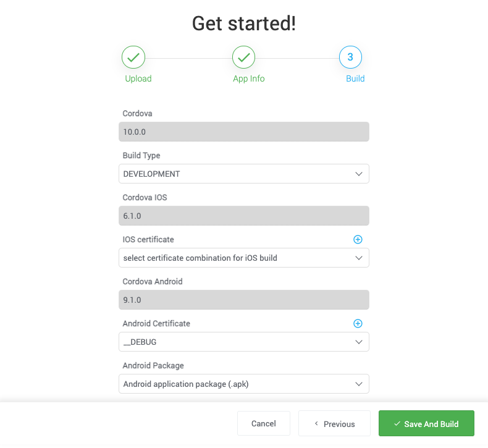Add a new iOS certificate with plus icon
The image size is (488, 448).
[x=358, y=239]
